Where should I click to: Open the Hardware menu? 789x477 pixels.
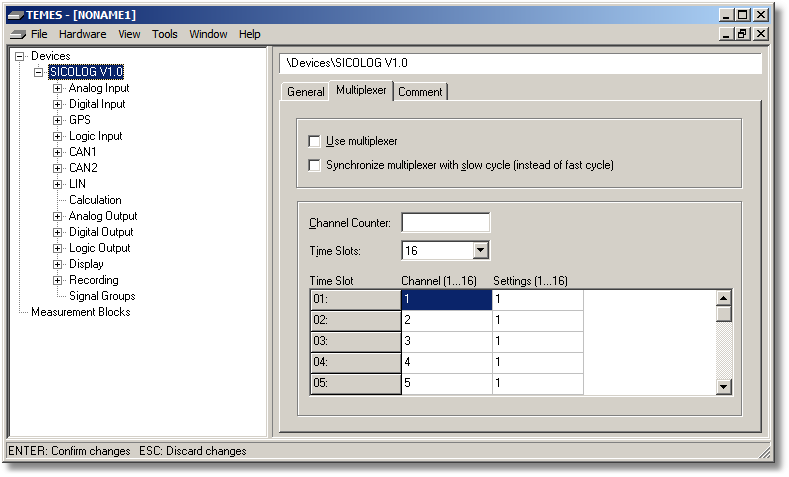(83, 34)
